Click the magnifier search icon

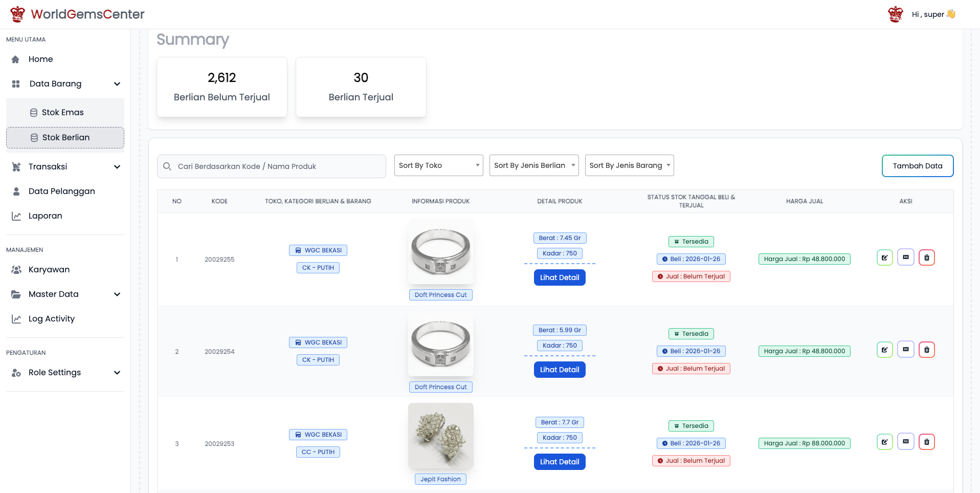[167, 166]
